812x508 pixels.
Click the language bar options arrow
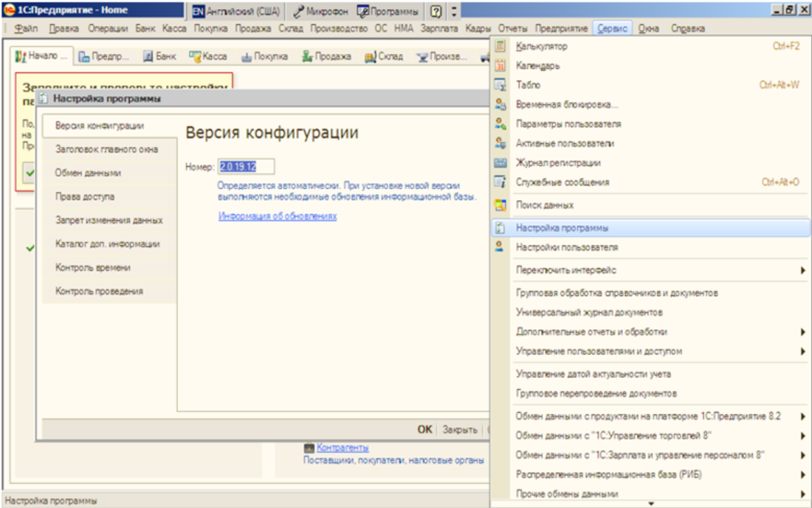click(x=454, y=11)
